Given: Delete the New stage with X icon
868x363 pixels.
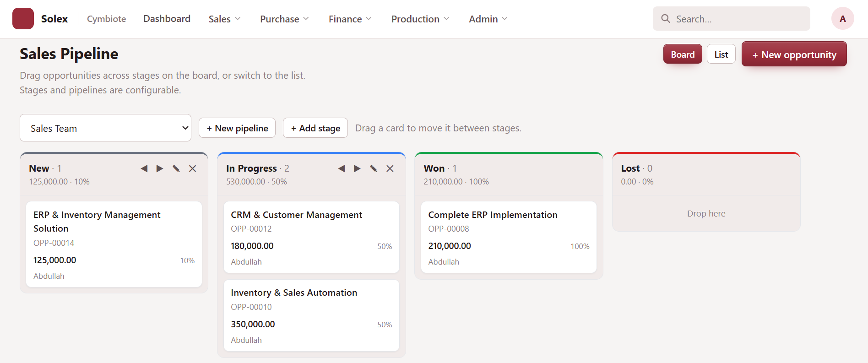Looking at the screenshot, I should click(x=193, y=168).
